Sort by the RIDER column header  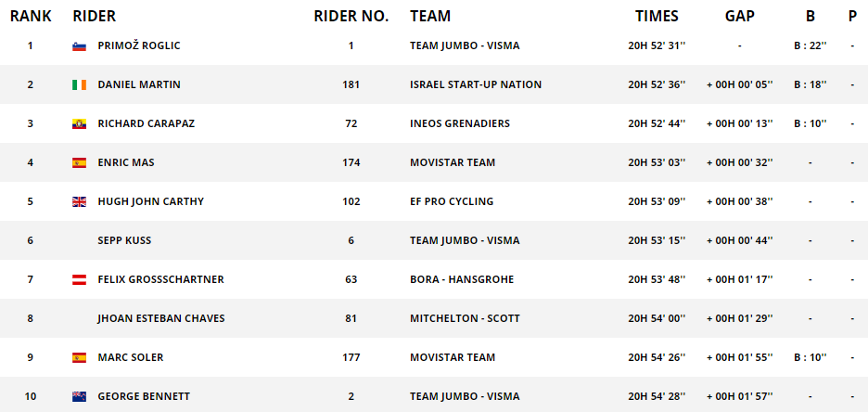click(x=94, y=16)
